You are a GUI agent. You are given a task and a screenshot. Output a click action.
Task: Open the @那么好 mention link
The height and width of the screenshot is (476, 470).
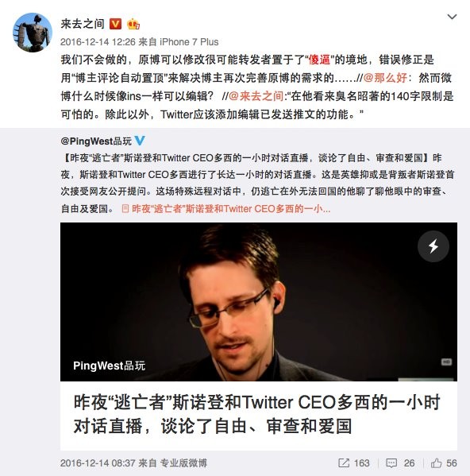click(385, 78)
